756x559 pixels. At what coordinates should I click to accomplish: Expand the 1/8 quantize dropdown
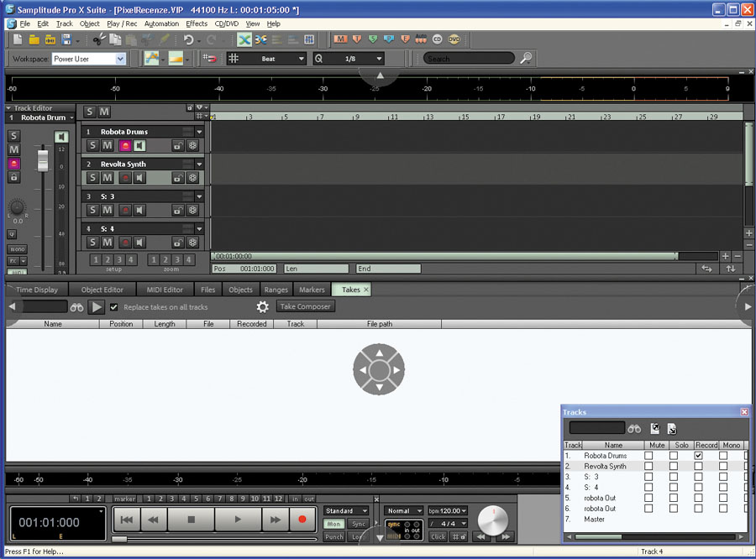coord(380,59)
